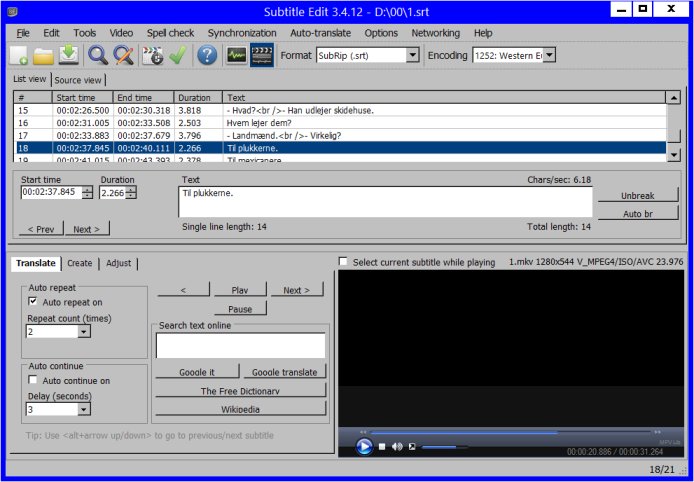The image size is (694, 482).
Task: Open the Synchronization menu
Action: pyautogui.click(x=242, y=33)
